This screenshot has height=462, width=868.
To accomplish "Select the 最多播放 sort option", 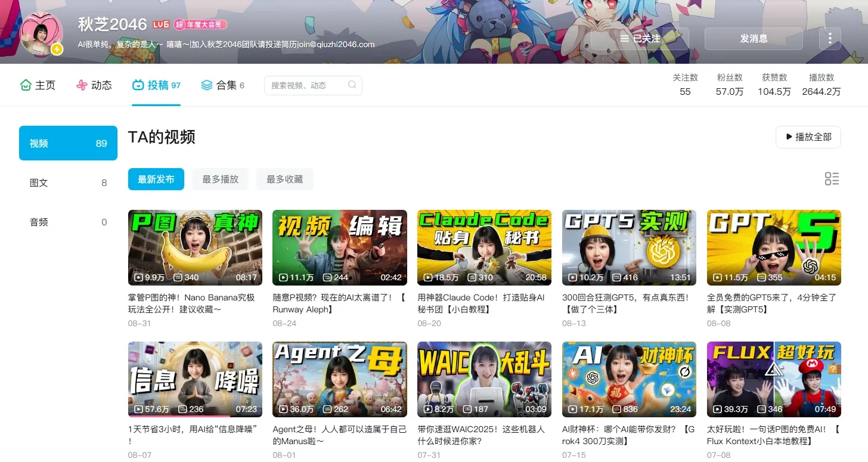I will click(220, 179).
